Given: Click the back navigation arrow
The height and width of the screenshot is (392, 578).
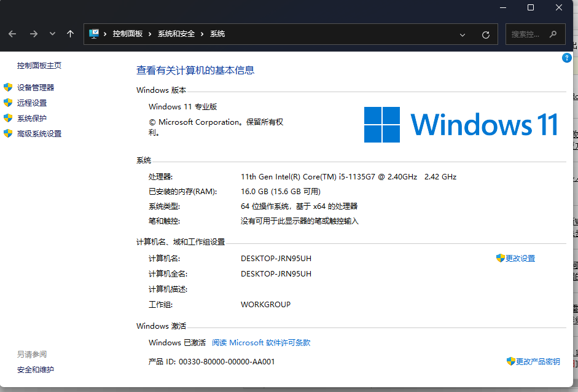Looking at the screenshot, I should 12,34.
